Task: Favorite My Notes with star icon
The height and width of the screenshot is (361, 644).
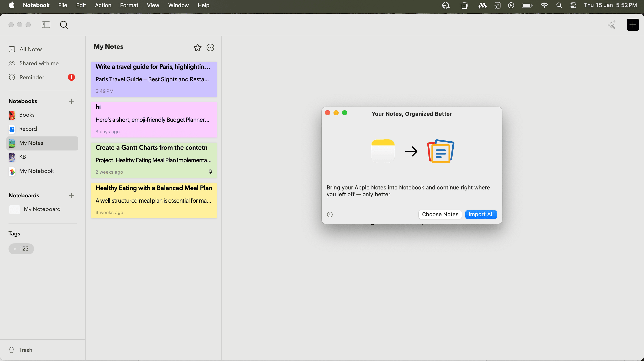Action: [x=197, y=47]
